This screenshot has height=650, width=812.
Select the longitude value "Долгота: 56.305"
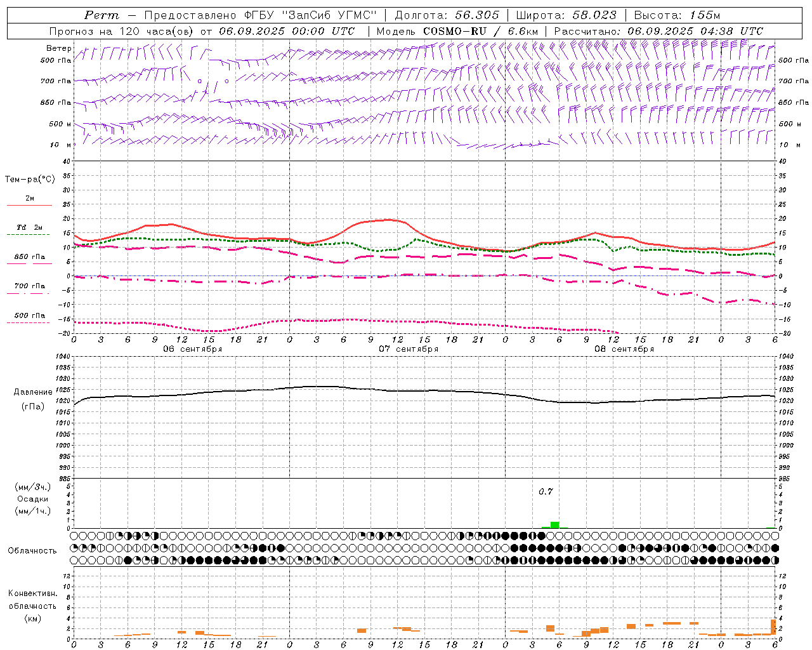click(x=447, y=15)
